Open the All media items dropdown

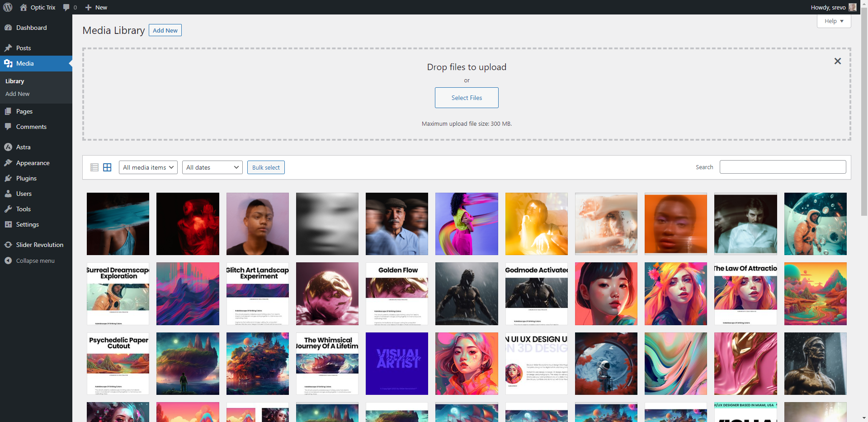(148, 167)
